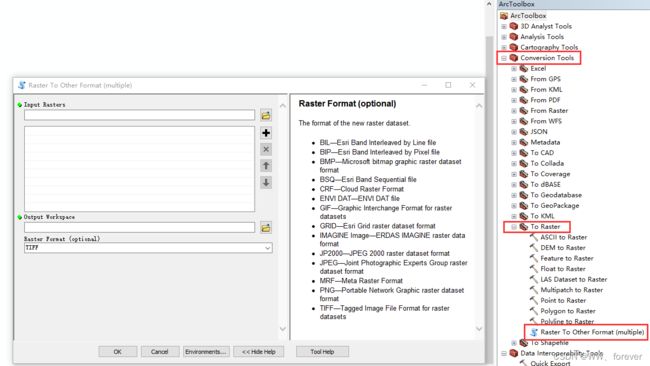
Task: Click the JSON toolset icon
Action: (524, 132)
